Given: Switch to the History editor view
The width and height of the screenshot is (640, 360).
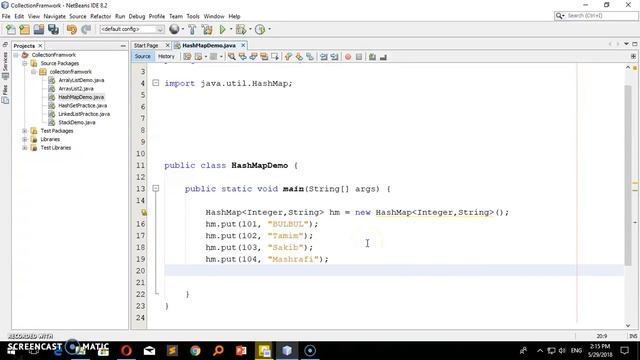Looking at the screenshot, I should [x=166, y=57].
